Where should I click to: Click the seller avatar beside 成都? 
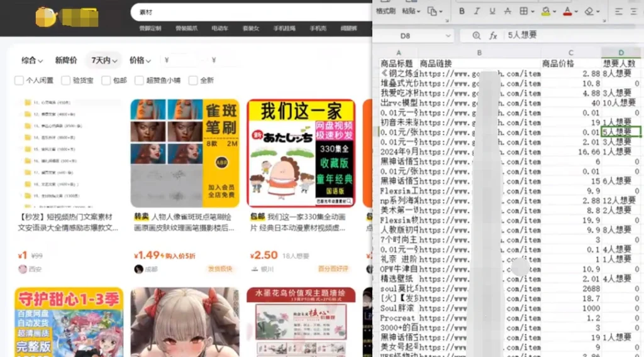pyautogui.click(x=138, y=269)
